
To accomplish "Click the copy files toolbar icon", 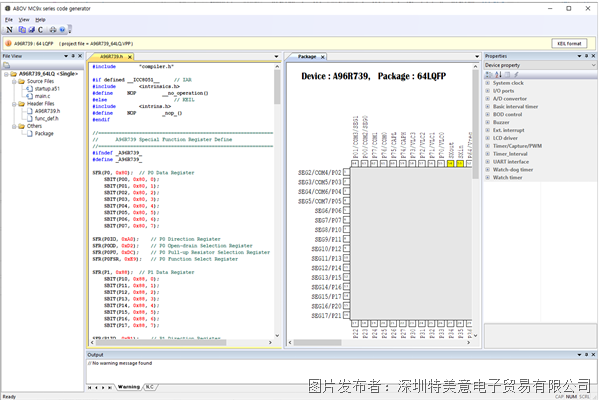I will coord(22,29).
